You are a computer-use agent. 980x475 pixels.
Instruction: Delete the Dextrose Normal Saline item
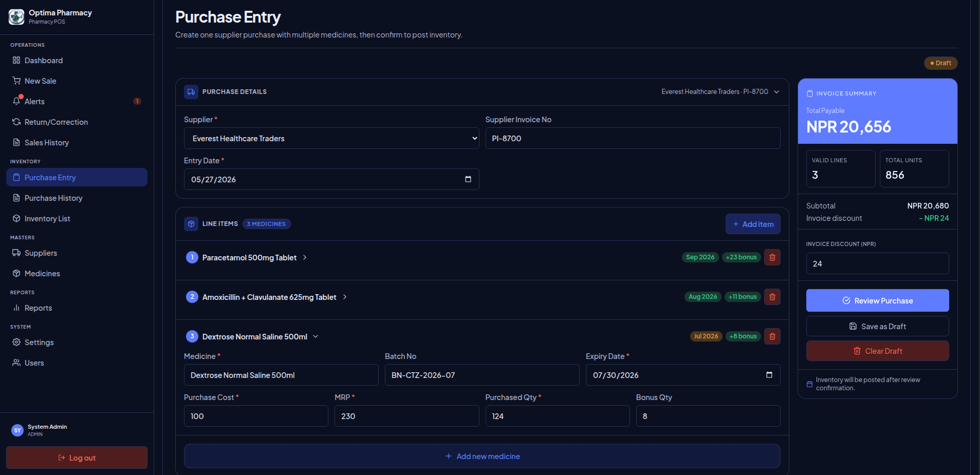coord(772,336)
